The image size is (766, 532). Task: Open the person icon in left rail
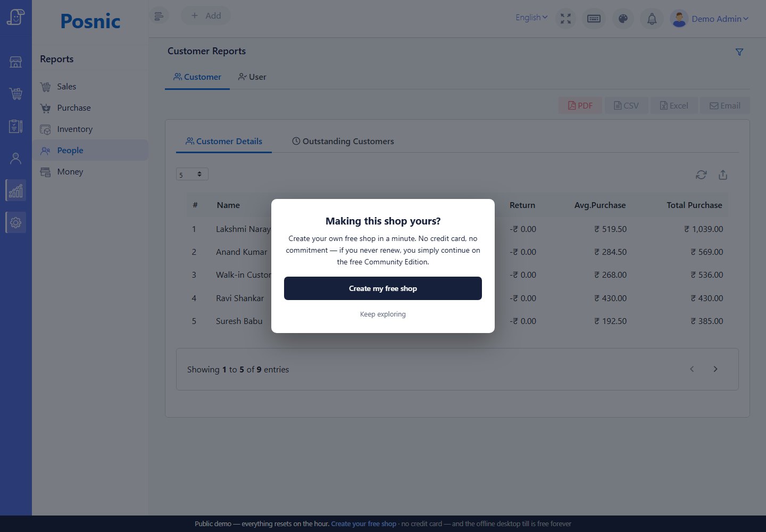[x=16, y=158]
